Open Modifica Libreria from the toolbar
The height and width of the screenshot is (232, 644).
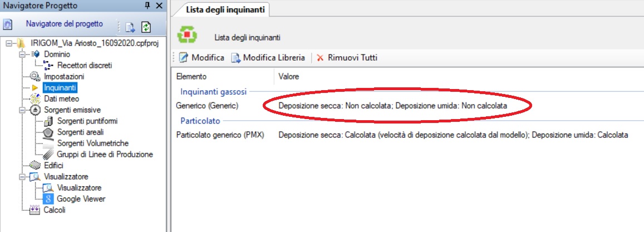268,58
